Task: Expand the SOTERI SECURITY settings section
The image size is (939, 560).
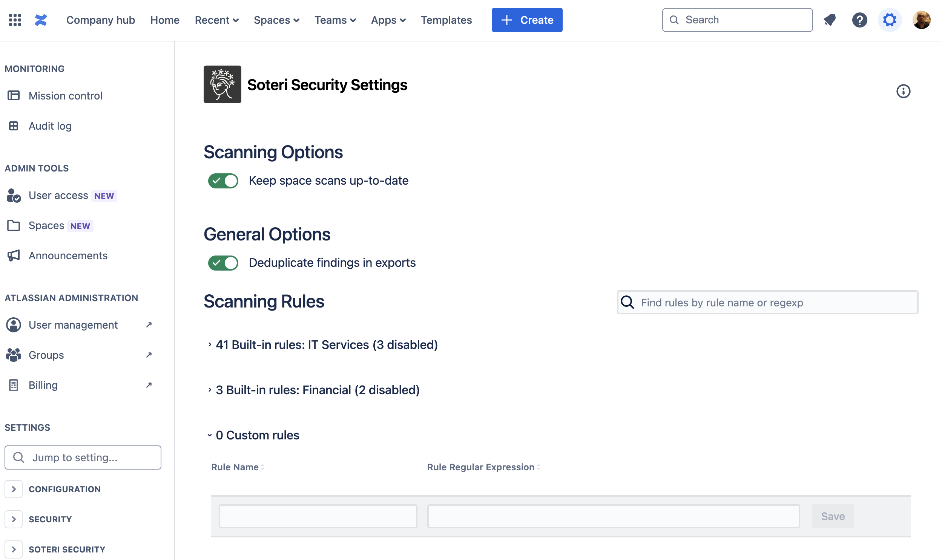Action: [x=14, y=550]
